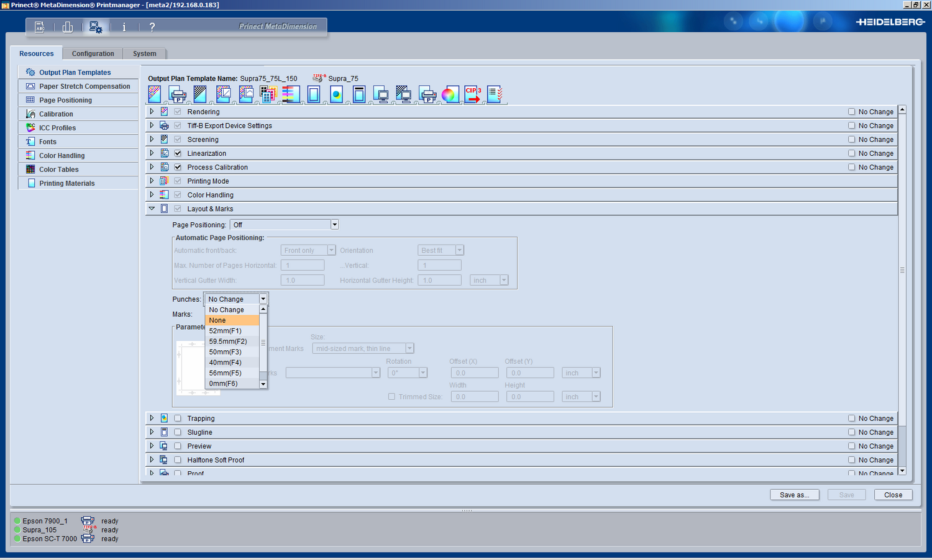Select the administration computer-gear icon
Viewport: 932px width, 560px height.
pos(96,27)
